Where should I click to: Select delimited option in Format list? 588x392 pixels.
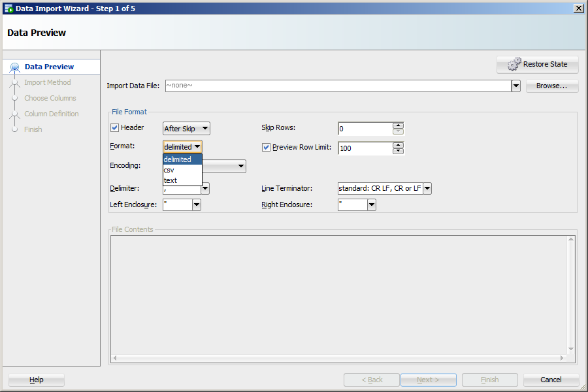(183, 159)
